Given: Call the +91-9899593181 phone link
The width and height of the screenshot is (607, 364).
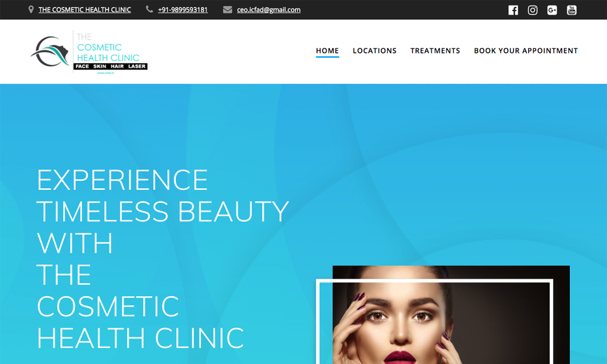Looking at the screenshot, I should point(183,10).
